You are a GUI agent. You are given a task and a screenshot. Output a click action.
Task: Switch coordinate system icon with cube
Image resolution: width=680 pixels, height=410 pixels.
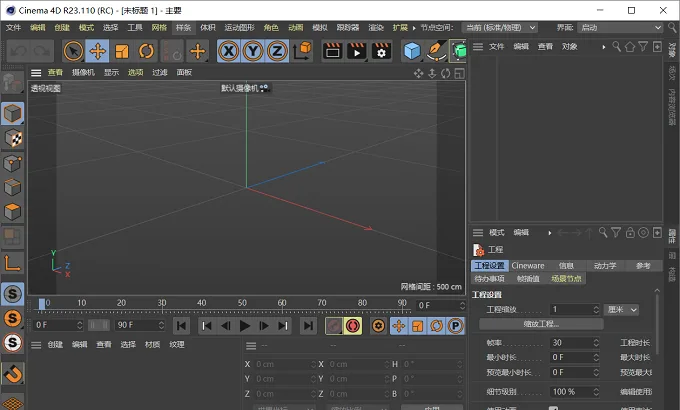click(302, 51)
